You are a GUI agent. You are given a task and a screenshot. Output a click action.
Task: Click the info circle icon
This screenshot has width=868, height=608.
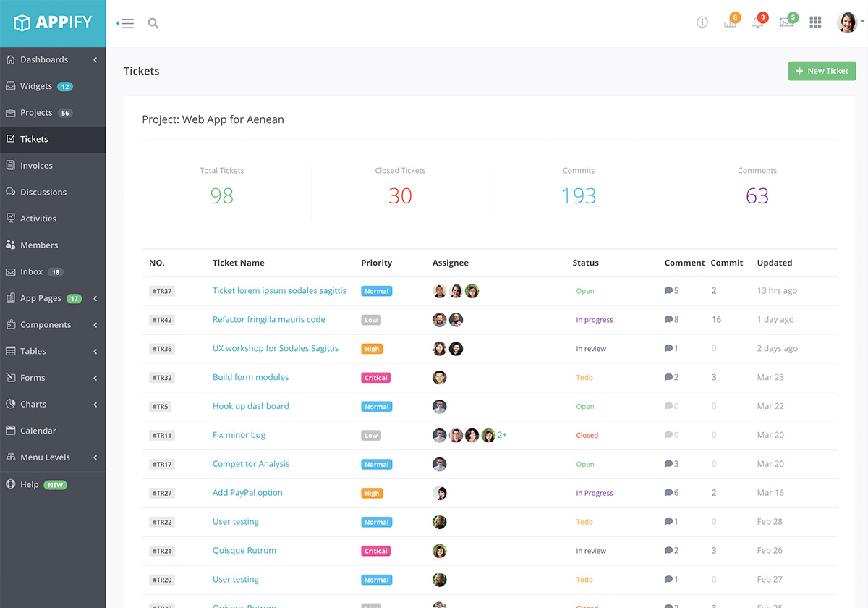pos(702,22)
